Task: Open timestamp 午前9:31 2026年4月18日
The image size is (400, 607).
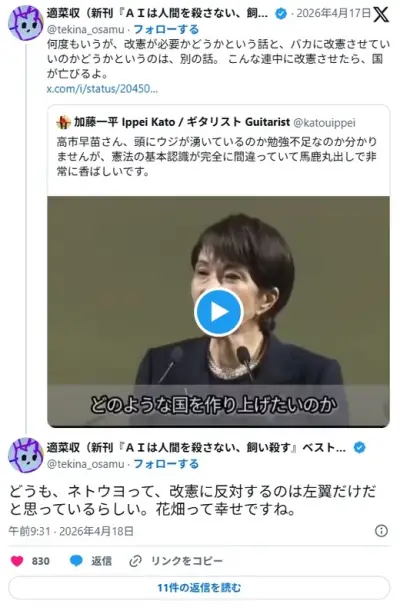Action: coord(71,531)
